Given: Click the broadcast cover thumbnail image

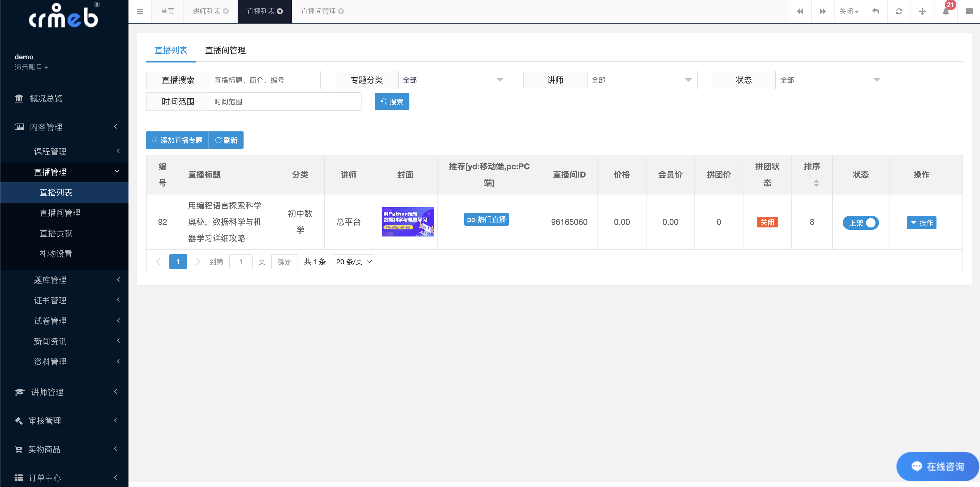Looking at the screenshot, I should (407, 221).
